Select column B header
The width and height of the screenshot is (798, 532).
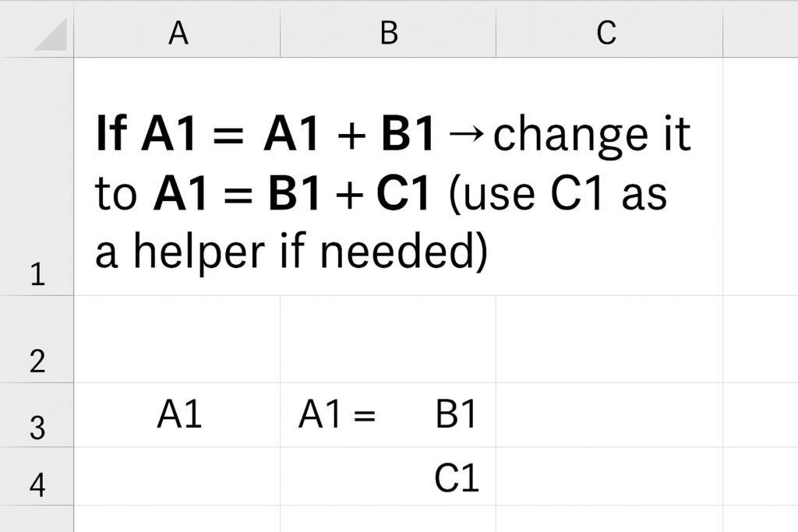(388, 33)
